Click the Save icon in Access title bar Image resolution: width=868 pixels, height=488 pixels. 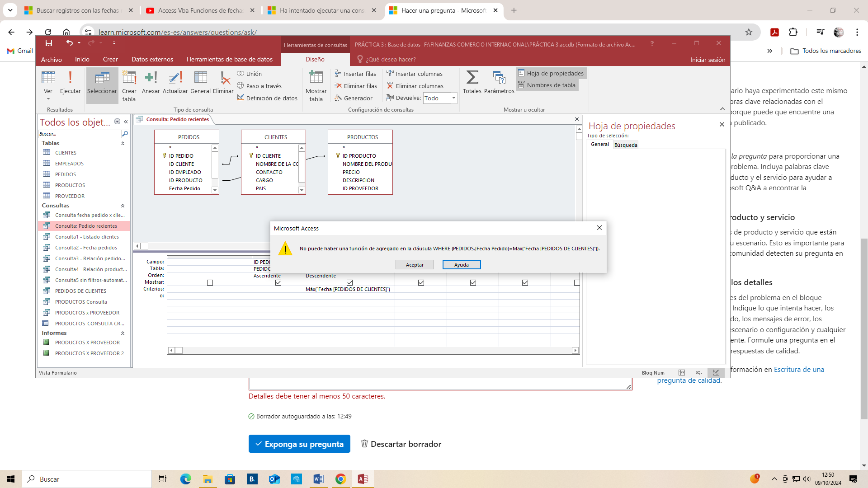[x=49, y=43]
